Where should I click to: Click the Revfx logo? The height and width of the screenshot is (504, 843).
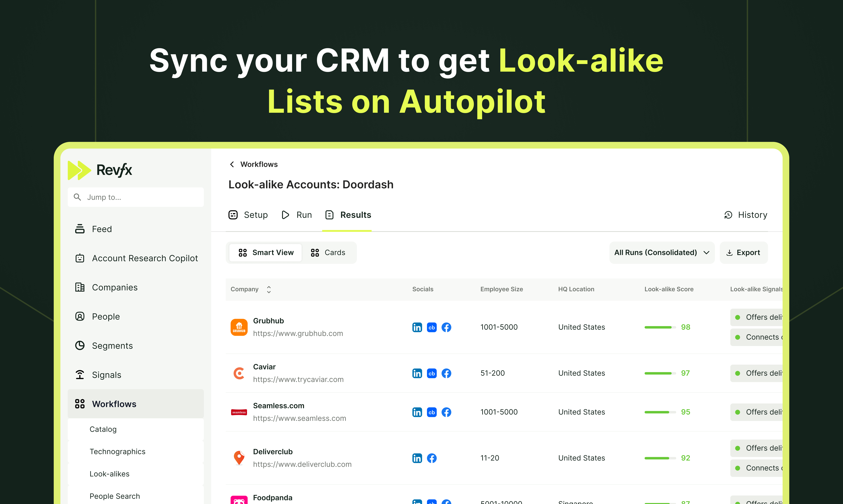[x=100, y=170]
